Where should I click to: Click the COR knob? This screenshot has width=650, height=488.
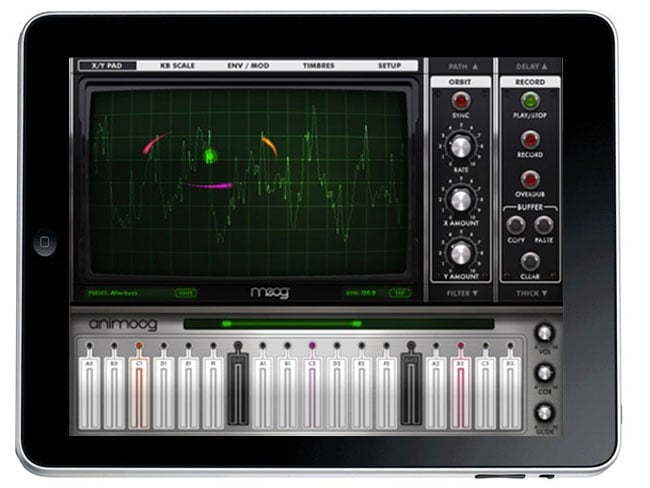[545, 372]
